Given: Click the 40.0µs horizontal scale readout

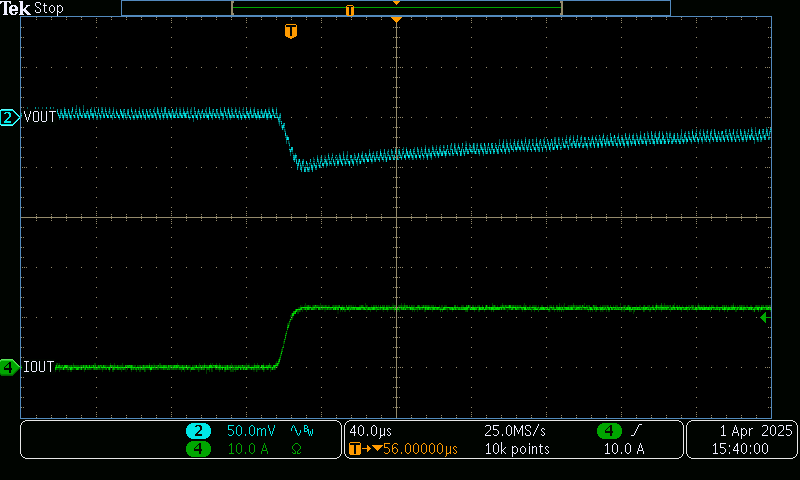Looking at the screenshot, I should [370, 431].
